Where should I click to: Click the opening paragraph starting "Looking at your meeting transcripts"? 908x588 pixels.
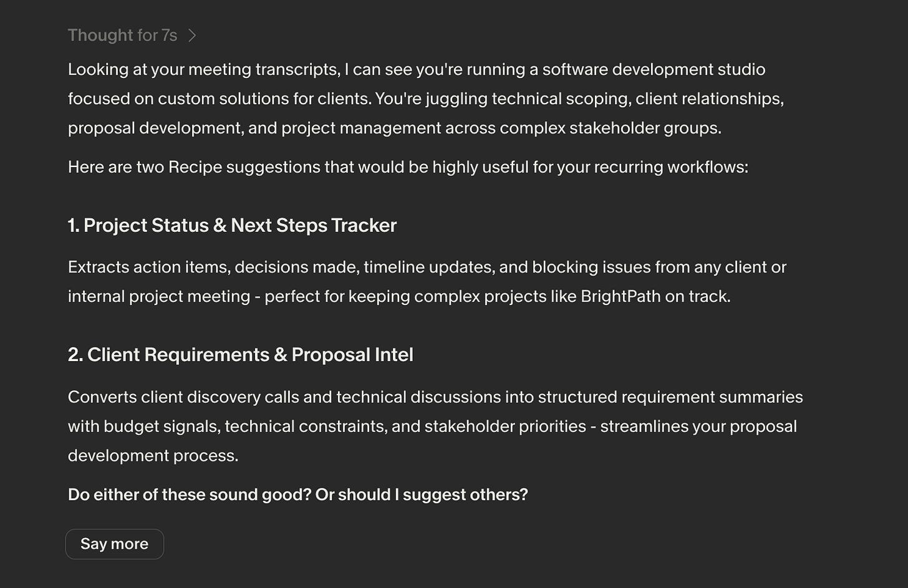[426, 99]
